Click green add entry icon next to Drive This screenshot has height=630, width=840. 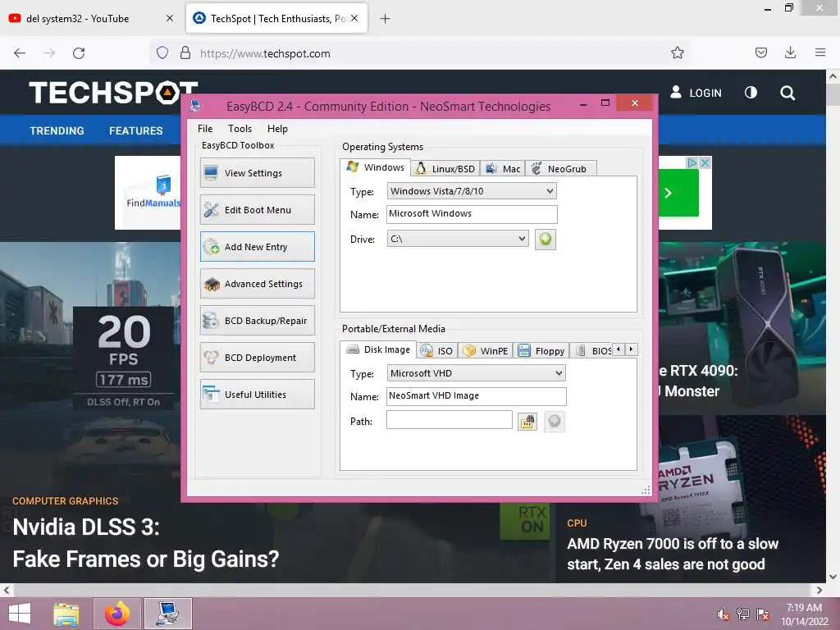tap(546, 239)
